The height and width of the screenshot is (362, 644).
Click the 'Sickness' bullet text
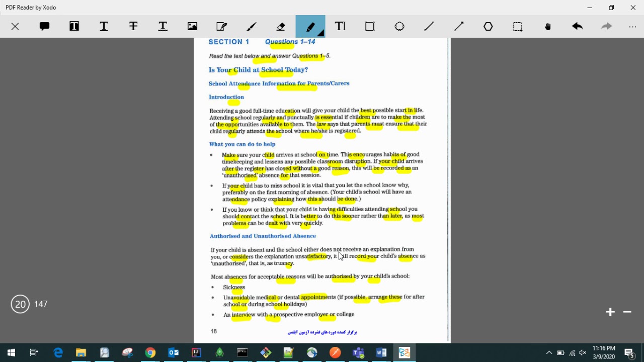(x=234, y=287)
